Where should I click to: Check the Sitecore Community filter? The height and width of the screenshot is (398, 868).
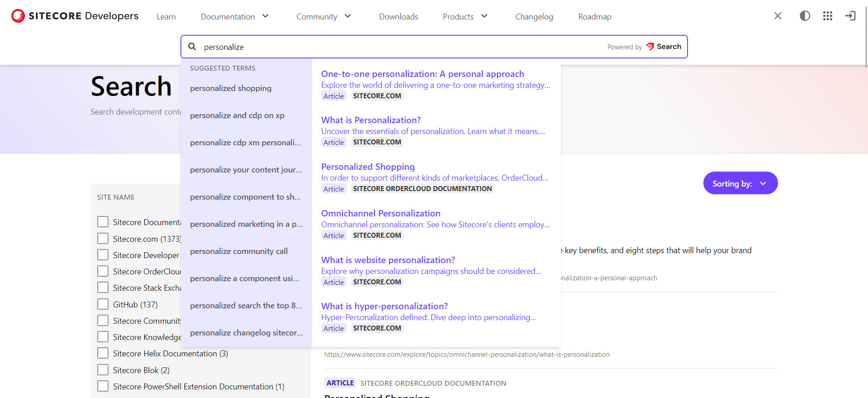pyautogui.click(x=103, y=321)
